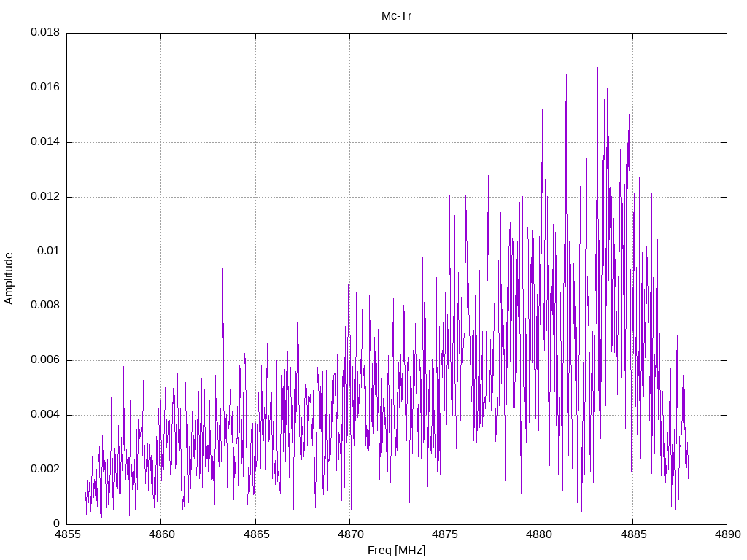
Task: Click y-axis tick value 0.004
Action: (45, 415)
